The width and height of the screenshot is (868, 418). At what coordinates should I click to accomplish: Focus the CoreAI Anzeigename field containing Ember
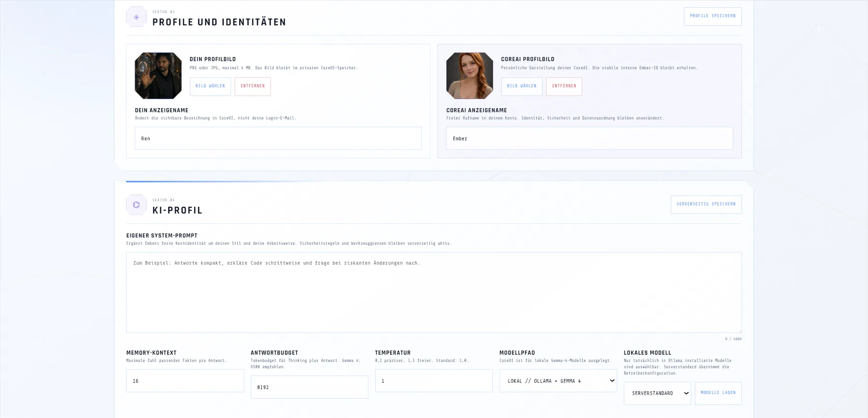click(590, 139)
